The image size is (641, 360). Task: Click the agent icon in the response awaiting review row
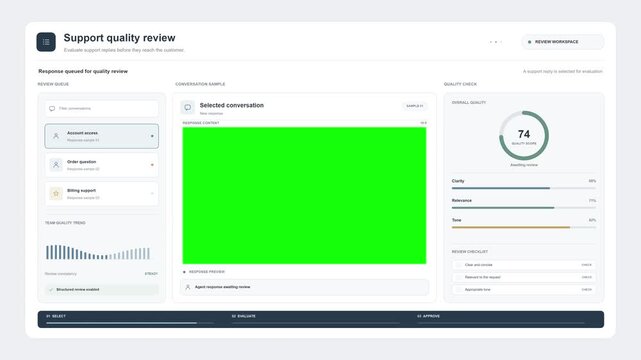188,287
